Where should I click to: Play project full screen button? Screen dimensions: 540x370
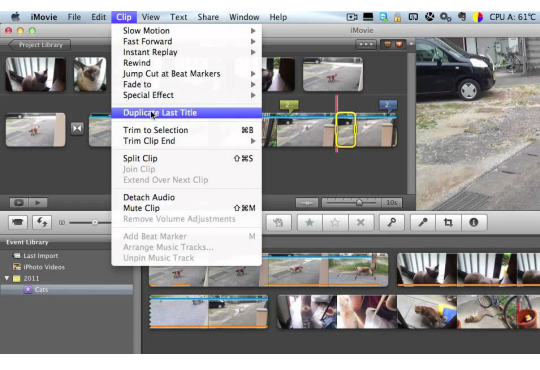[x=19, y=203]
